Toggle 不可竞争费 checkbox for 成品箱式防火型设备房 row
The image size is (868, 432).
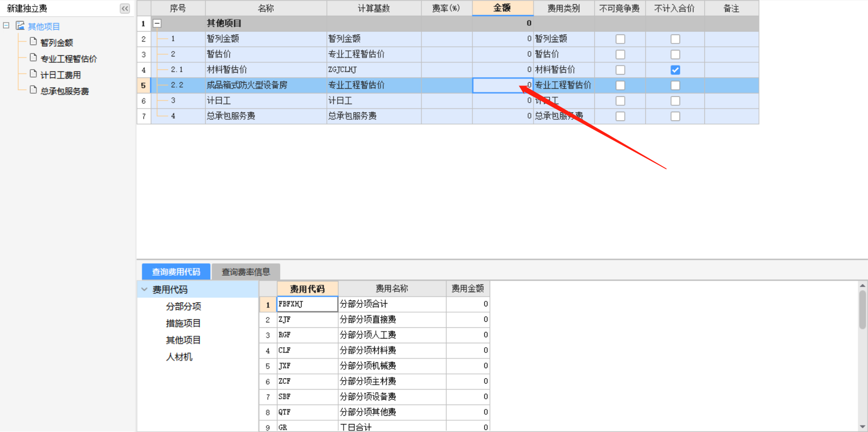[621, 85]
